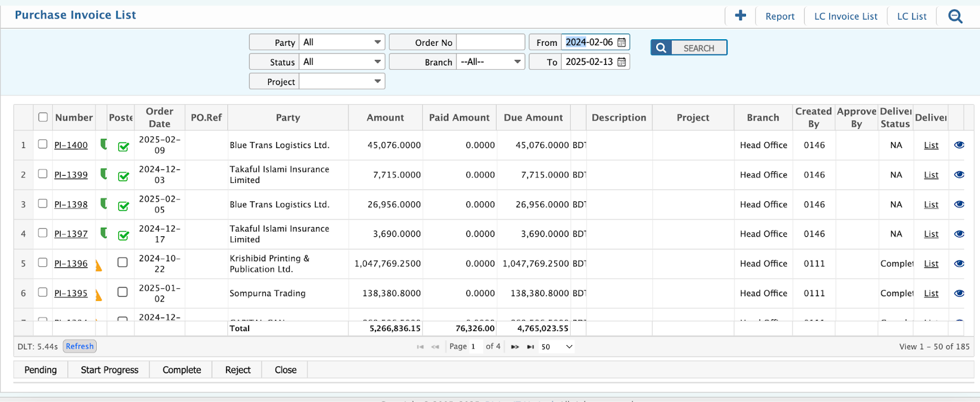Image resolution: width=980 pixels, height=402 pixels.
Task: Click the page number input field
Action: tap(476, 346)
